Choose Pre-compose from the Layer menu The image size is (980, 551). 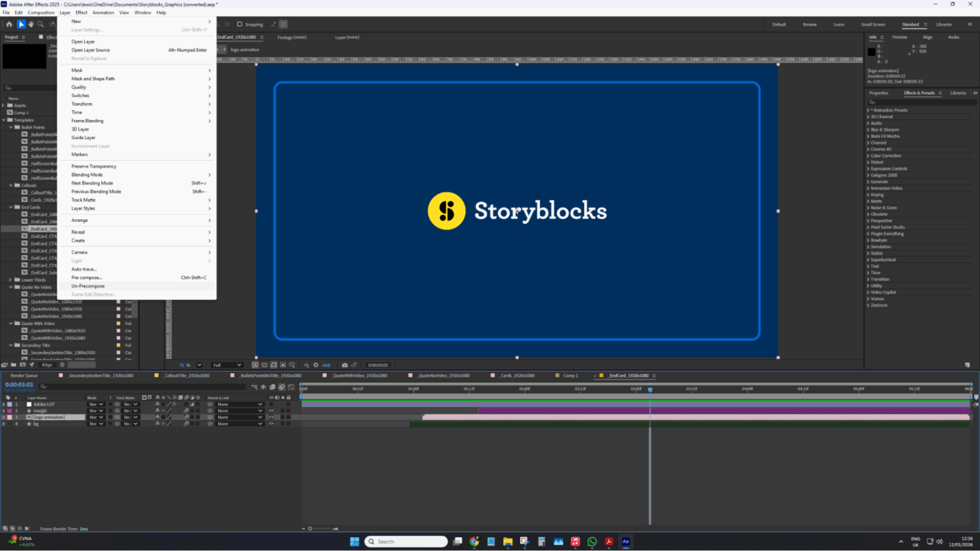[x=87, y=277]
